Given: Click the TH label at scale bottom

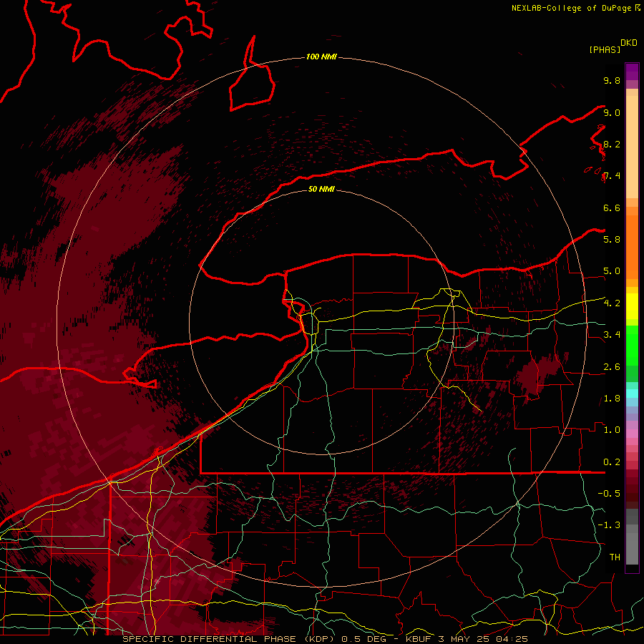Looking at the screenshot, I should tap(615, 557).
